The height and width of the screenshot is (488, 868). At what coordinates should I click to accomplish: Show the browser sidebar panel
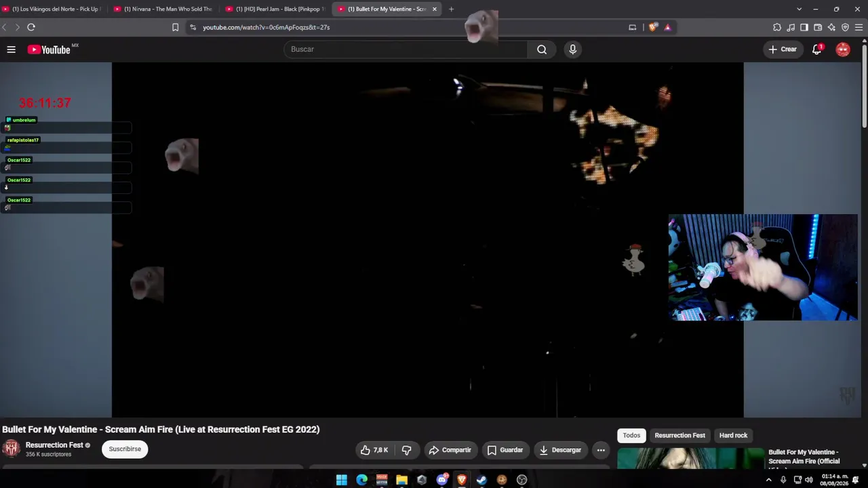(804, 27)
